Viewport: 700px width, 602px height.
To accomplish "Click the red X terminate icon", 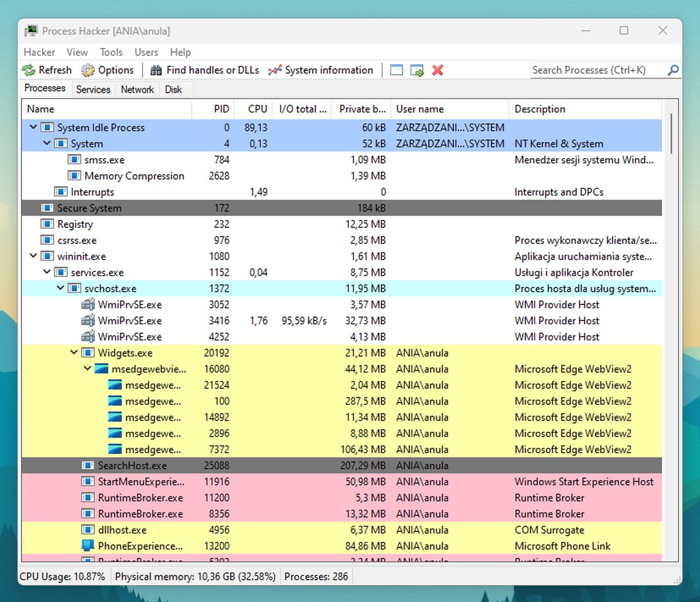I will 437,71.
